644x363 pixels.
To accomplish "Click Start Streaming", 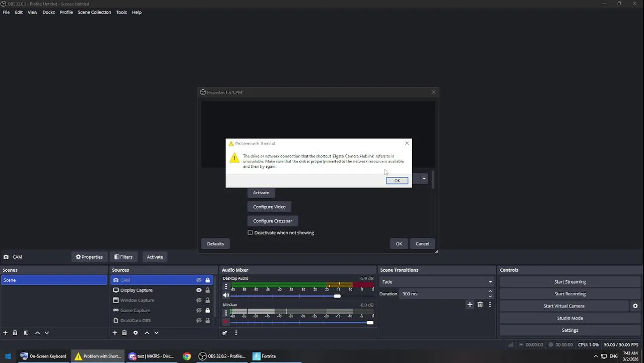I will pos(570,282).
